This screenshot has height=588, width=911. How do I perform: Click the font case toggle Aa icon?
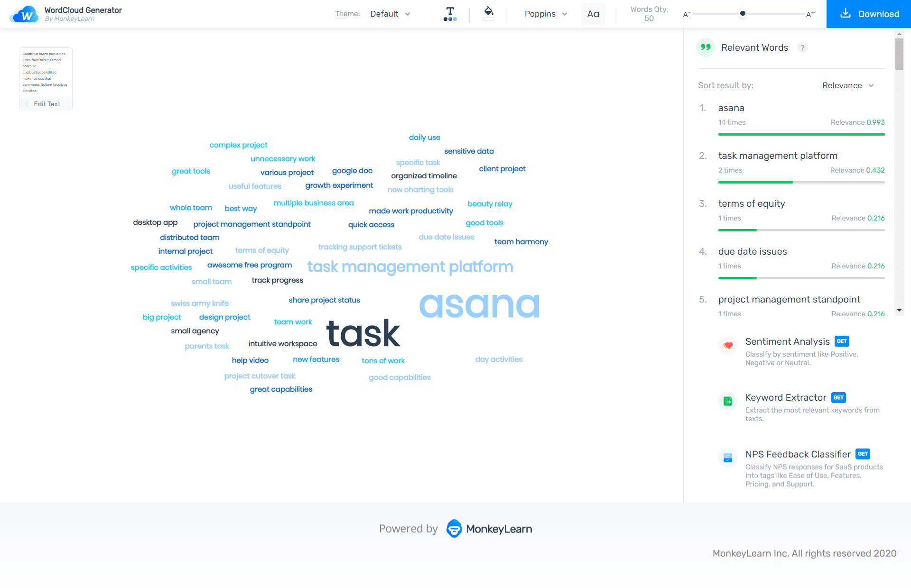(x=593, y=13)
